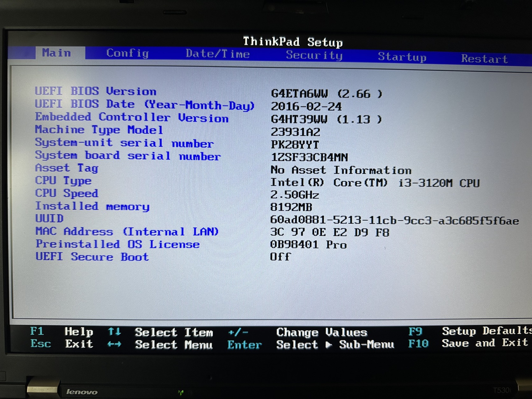Viewport: 532px width, 399px height.
Task: Switch to the Restart tab
Action: click(x=484, y=59)
